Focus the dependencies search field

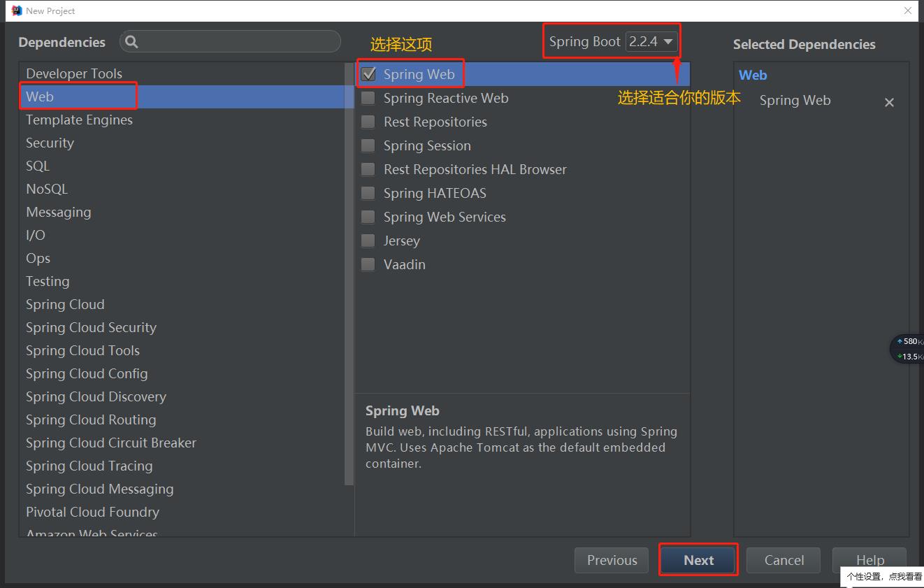click(x=231, y=42)
